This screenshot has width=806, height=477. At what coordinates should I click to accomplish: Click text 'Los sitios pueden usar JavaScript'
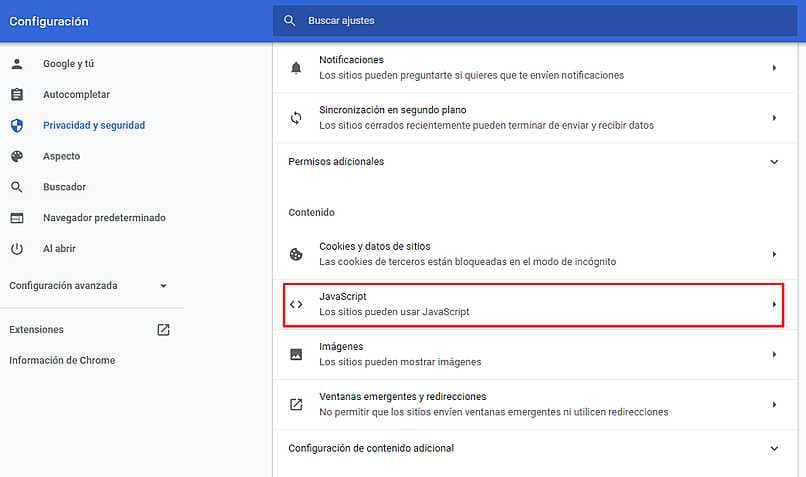point(394,312)
